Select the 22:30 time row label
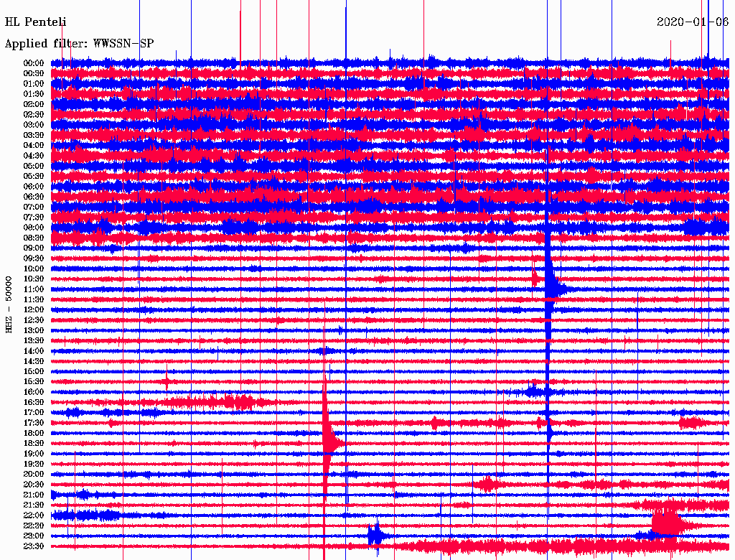This screenshot has width=735, height=560. 34,526
